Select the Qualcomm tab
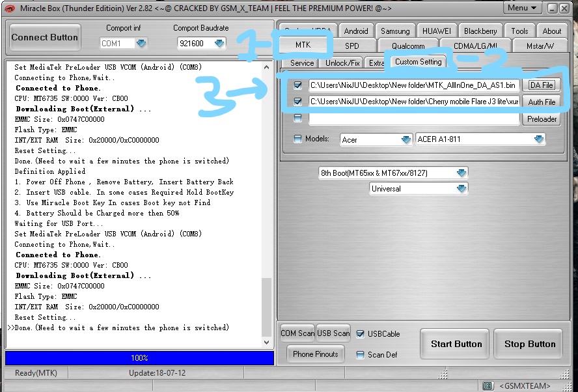578x392 pixels. [408, 46]
